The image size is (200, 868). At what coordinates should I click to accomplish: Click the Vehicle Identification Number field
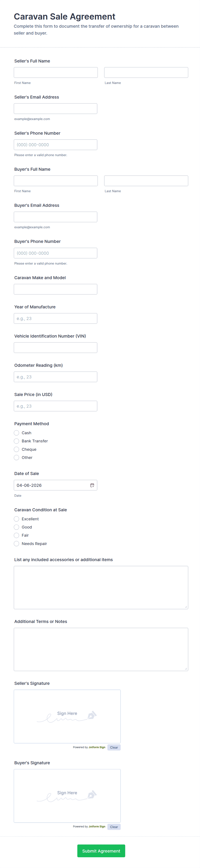56,348
